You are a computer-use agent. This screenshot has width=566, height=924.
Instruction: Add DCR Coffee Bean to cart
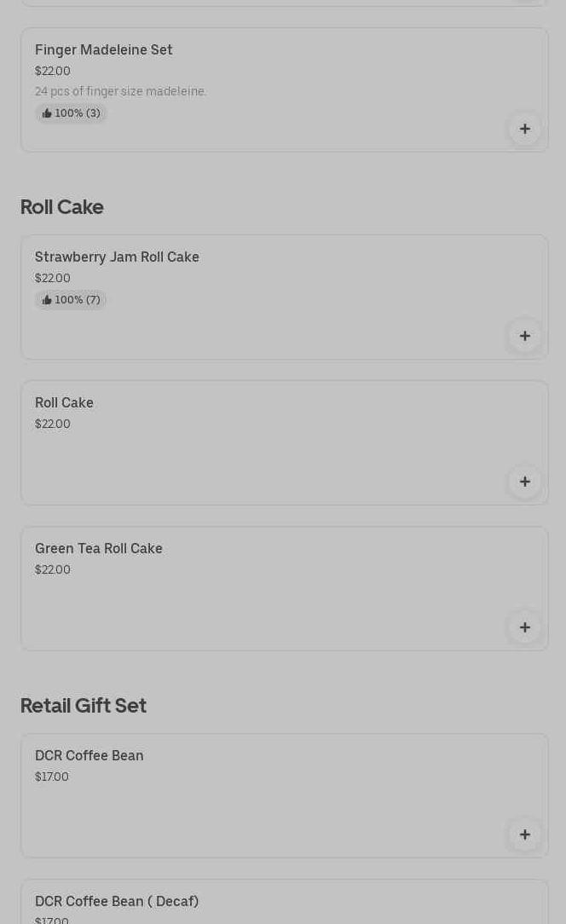524,834
